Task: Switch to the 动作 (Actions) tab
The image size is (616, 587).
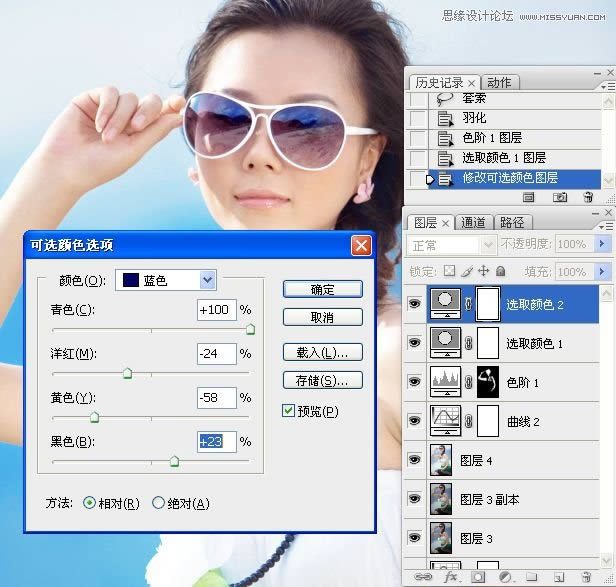Action: [499, 82]
